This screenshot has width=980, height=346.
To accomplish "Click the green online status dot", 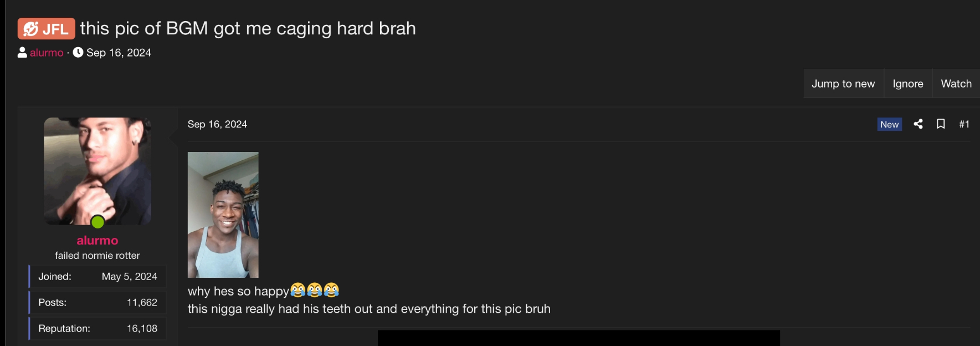I will 98,222.
